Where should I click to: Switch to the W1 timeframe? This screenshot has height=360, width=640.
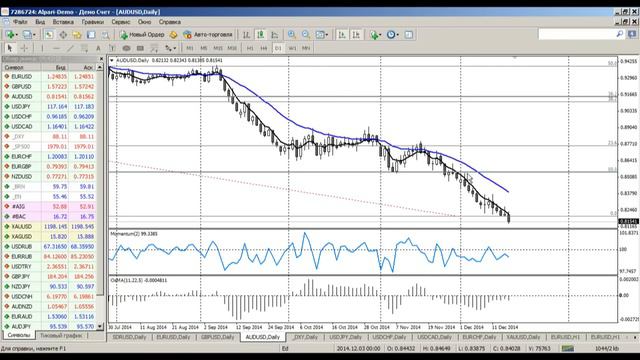tap(292, 48)
